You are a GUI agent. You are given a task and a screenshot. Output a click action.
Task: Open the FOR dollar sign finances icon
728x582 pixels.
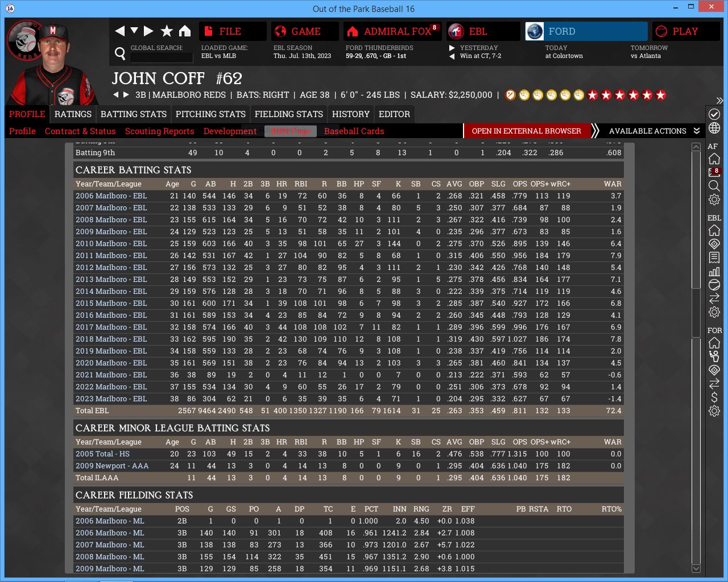[714, 397]
